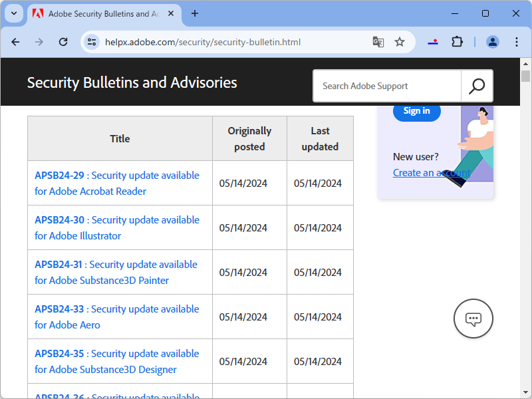Click the Sign in button
This screenshot has width=532, height=399.
pyautogui.click(x=417, y=111)
